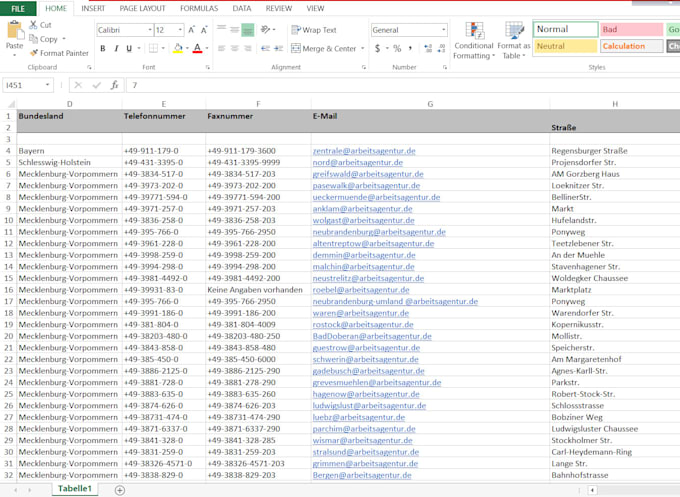
Task: Open the FILE tab
Action: tap(18, 8)
